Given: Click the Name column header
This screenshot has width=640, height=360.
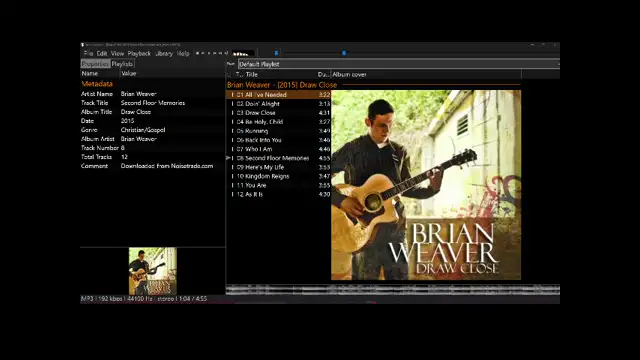Looking at the screenshot, I should coord(100,74).
